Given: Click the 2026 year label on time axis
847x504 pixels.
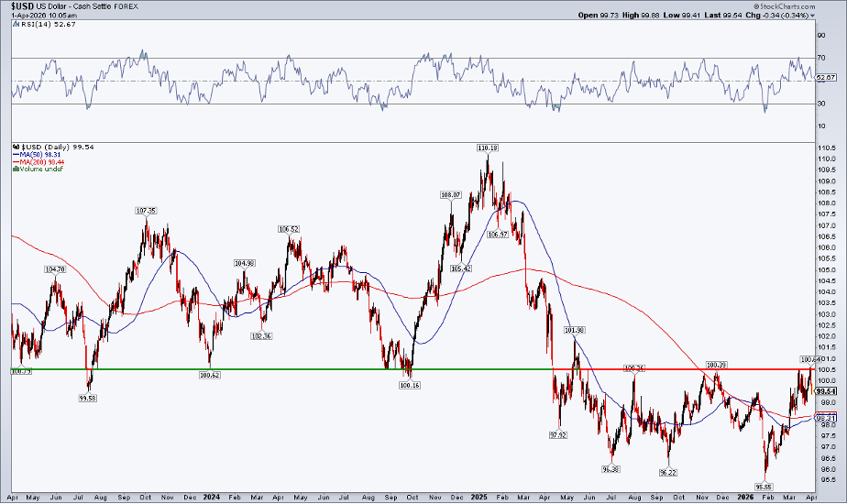Looking at the screenshot, I should (745, 497).
